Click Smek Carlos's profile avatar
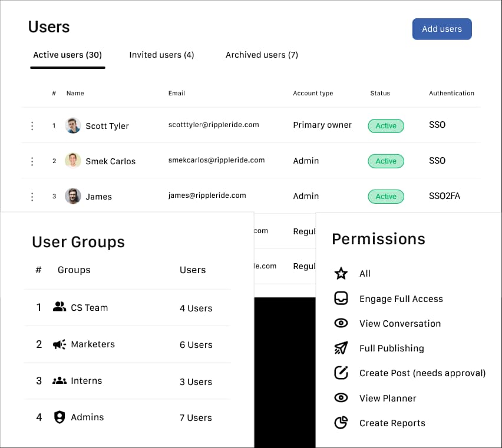The height and width of the screenshot is (448, 502). 72,161
